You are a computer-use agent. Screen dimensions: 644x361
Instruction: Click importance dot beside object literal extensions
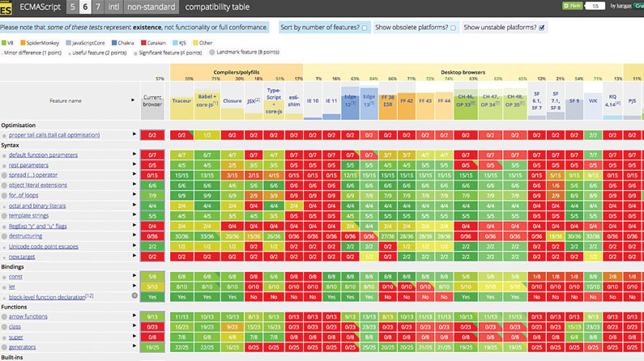tap(4, 185)
